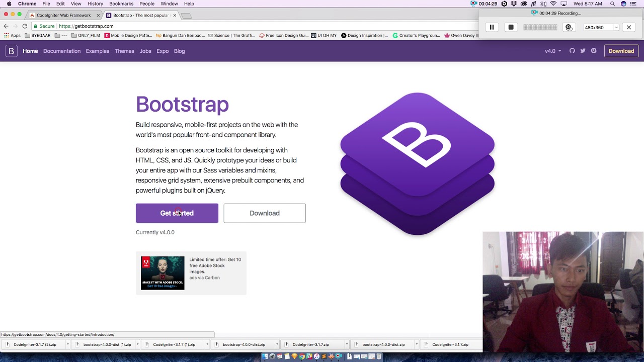Open the Dropbox menu bar icon

(514, 4)
